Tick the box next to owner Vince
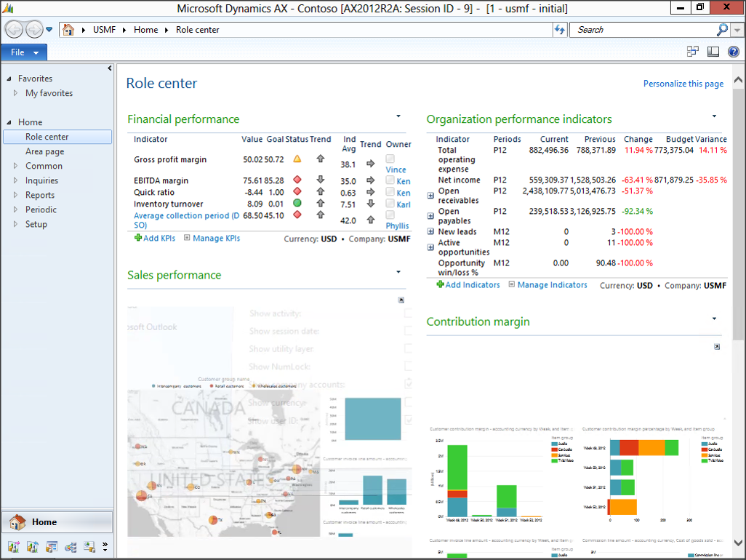 pos(390,159)
